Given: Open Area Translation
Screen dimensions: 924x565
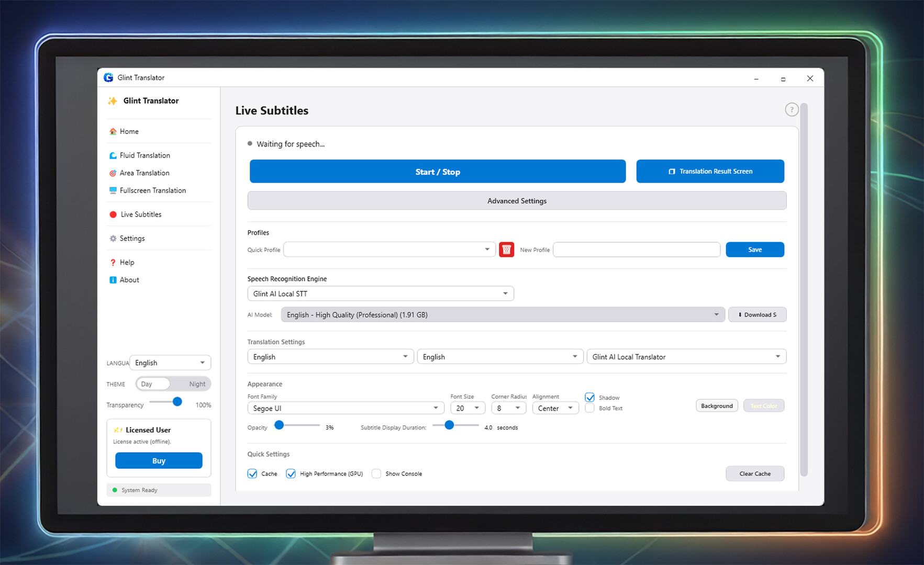Looking at the screenshot, I should coord(159,173).
